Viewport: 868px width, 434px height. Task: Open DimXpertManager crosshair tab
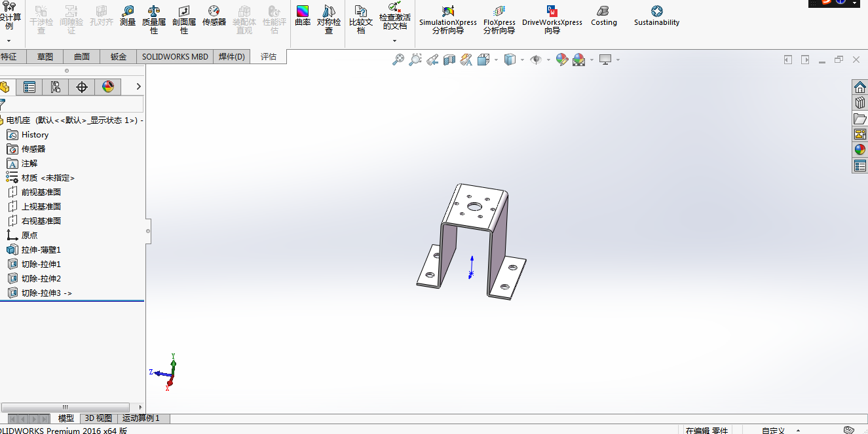pyautogui.click(x=82, y=87)
